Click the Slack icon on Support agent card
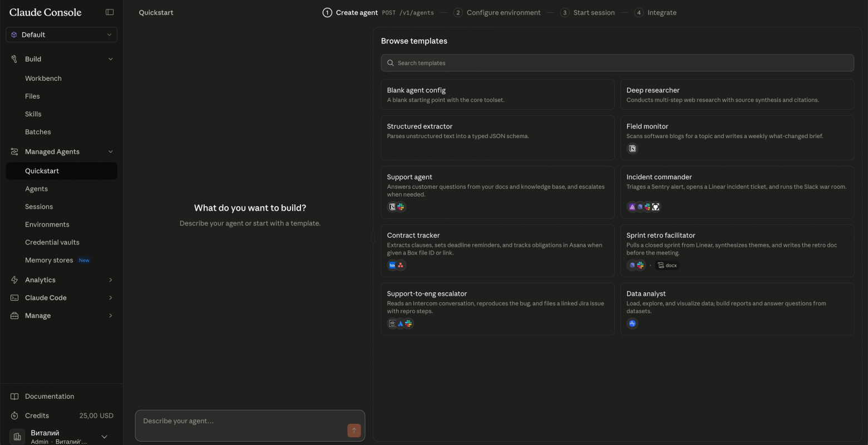 point(401,207)
